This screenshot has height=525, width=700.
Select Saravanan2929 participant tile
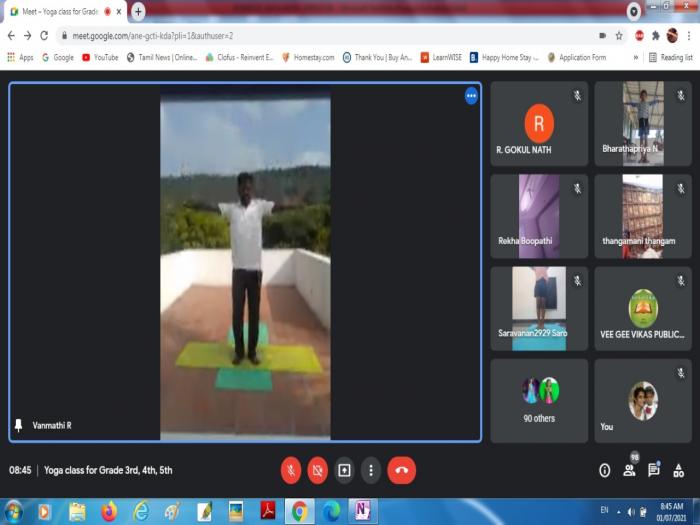(x=539, y=308)
